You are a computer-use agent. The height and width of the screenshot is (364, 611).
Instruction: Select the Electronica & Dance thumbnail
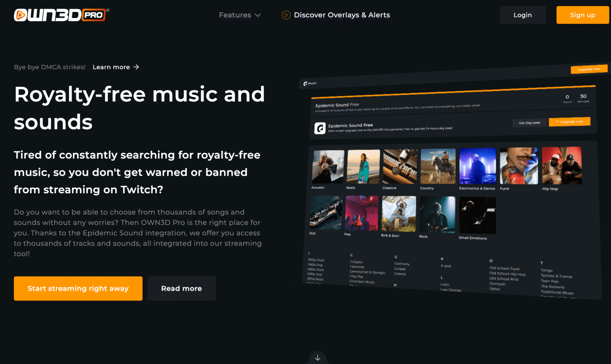click(x=478, y=166)
